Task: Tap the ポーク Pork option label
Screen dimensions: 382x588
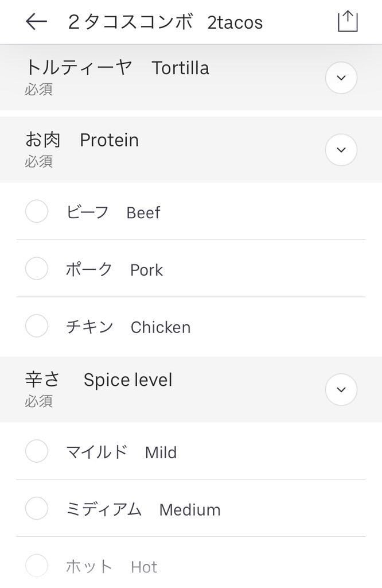Action: (x=114, y=270)
